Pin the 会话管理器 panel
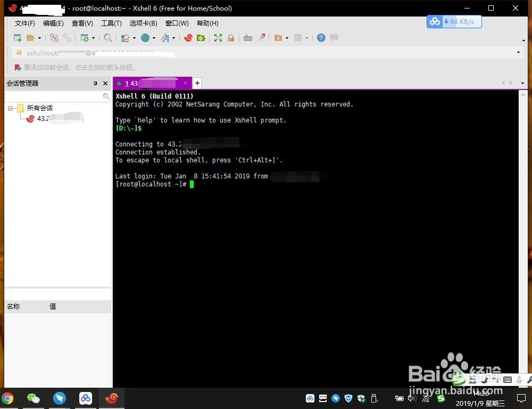The height and width of the screenshot is (409, 532). (x=95, y=84)
